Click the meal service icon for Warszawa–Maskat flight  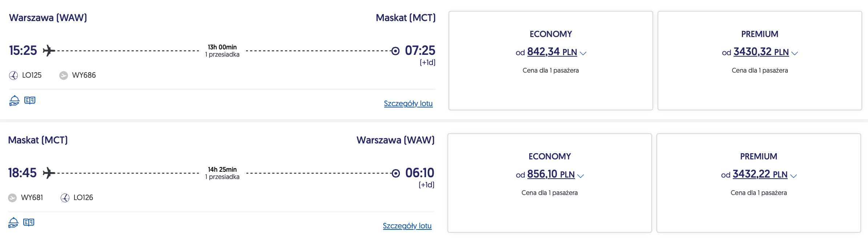pyautogui.click(x=14, y=101)
